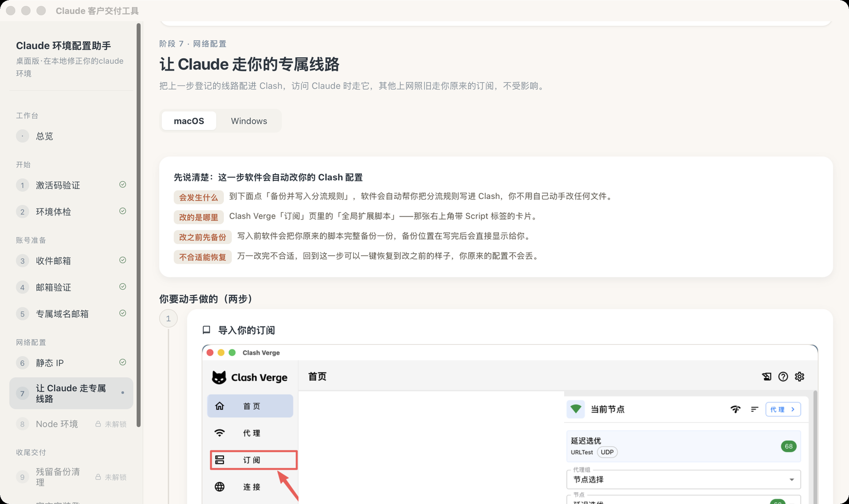849x504 pixels.
Task: Click the 阶段 7 · 网络配置 breadcrumb label
Action: click(193, 44)
